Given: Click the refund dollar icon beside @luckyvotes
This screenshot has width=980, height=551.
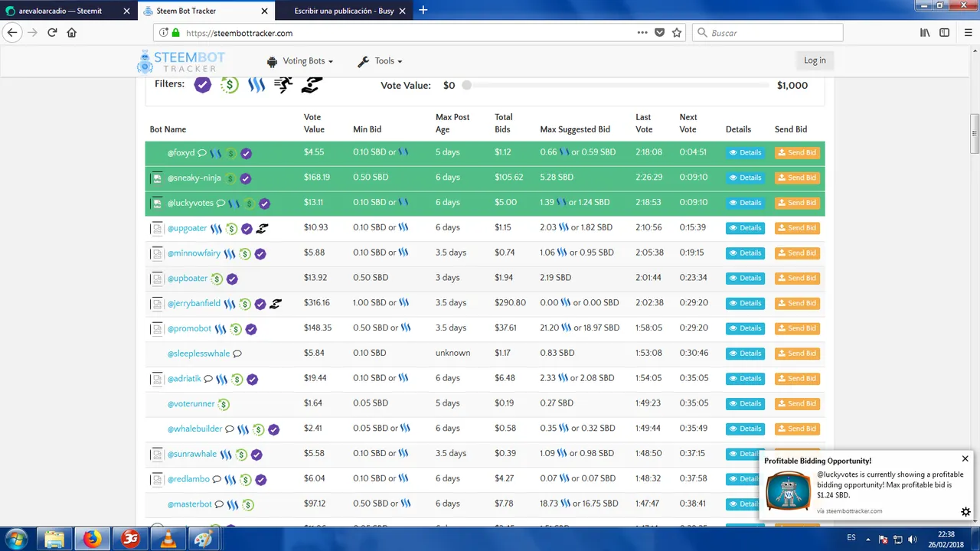Looking at the screenshot, I should pyautogui.click(x=250, y=204).
